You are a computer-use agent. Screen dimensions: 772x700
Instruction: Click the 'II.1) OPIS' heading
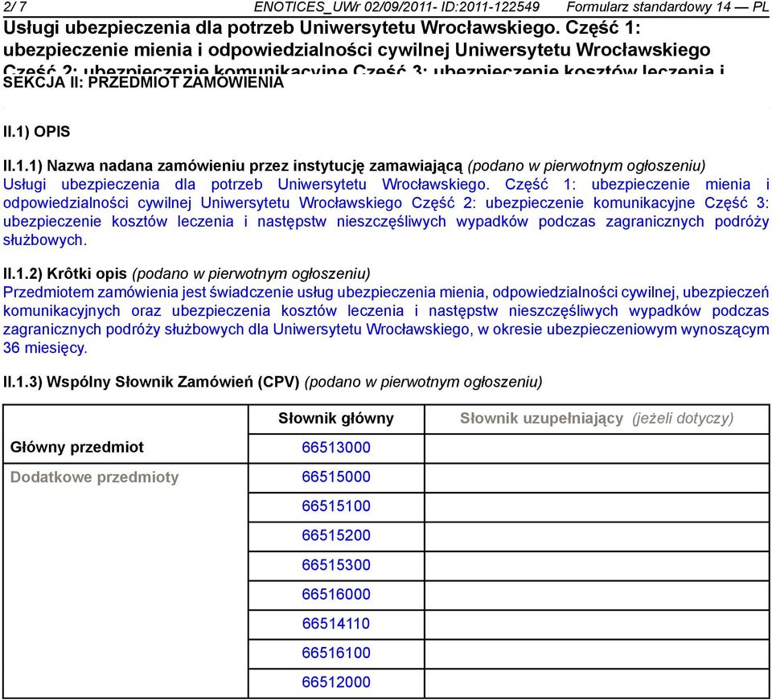(x=36, y=132)
